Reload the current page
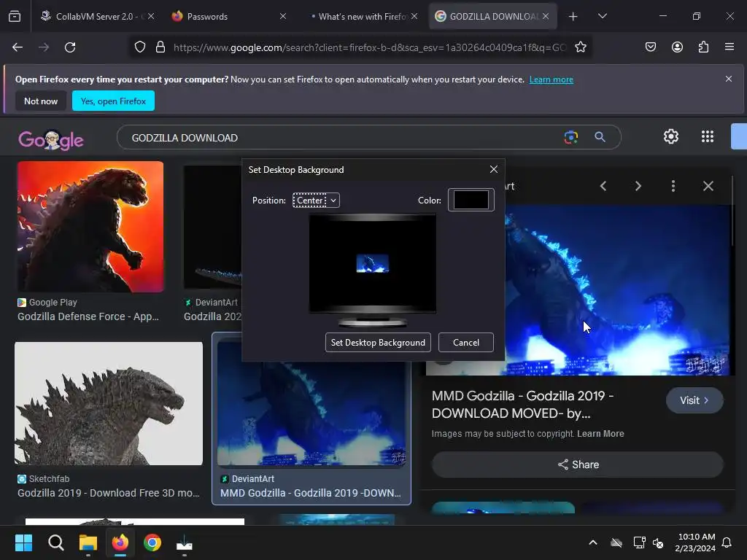The image size is (747, 560). coord(70,47)
